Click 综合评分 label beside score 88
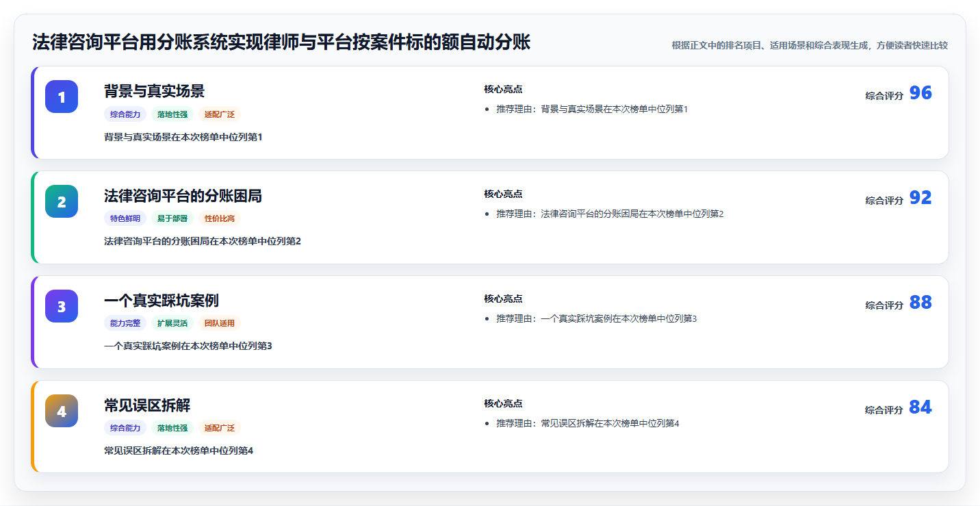 tap(884, 305)
